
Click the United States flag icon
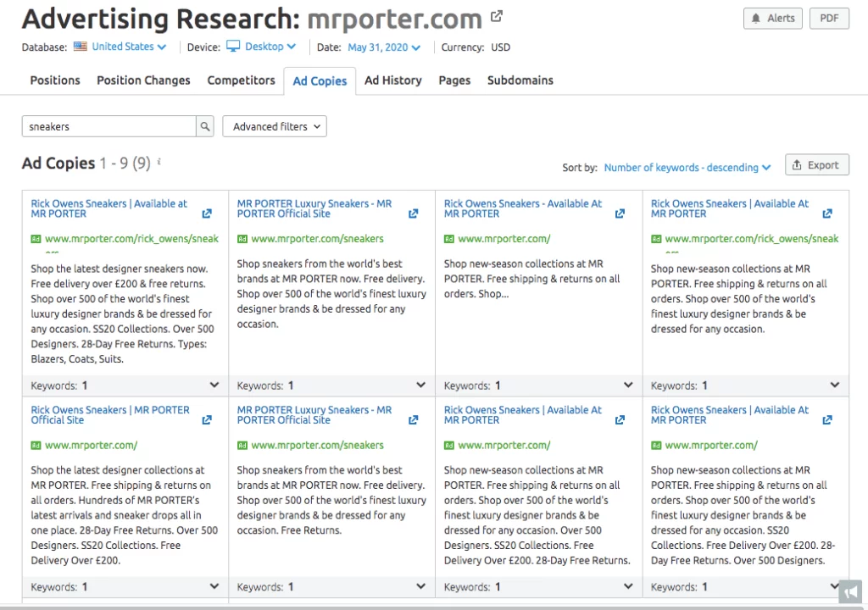pos(81,47)
